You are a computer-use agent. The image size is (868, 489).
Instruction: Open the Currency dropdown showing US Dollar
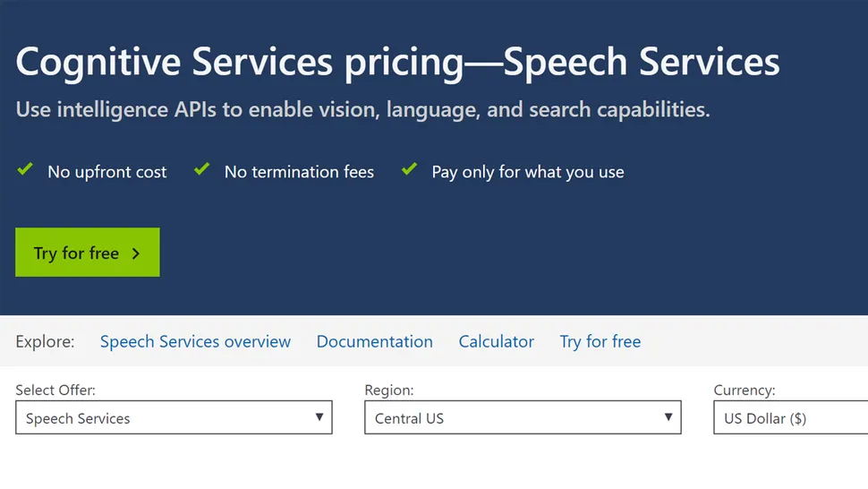(790, 417)
